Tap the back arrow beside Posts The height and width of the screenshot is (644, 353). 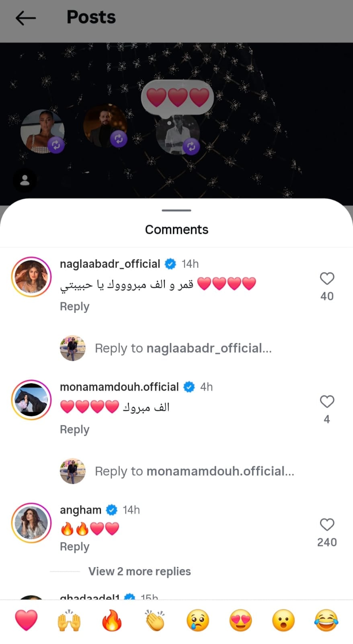(26, 18)
